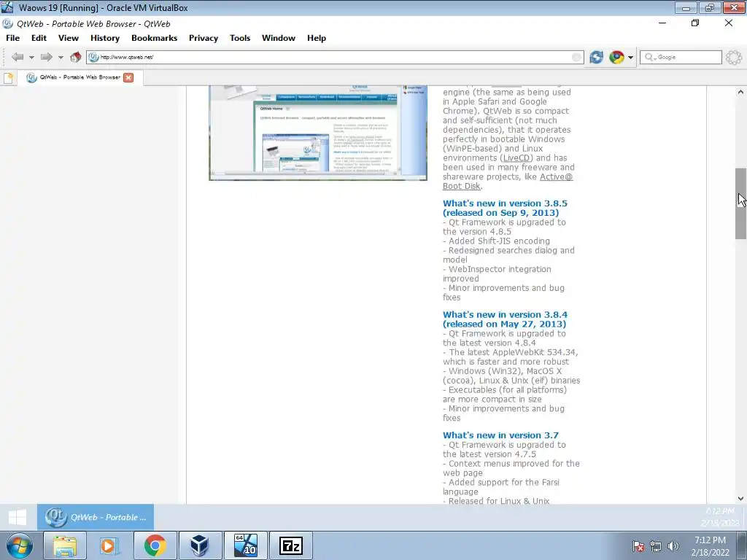Open Windows Explorer from host taskbar
Screen dimensions: 747x560
pyautogui.click(x=65, y=546)
